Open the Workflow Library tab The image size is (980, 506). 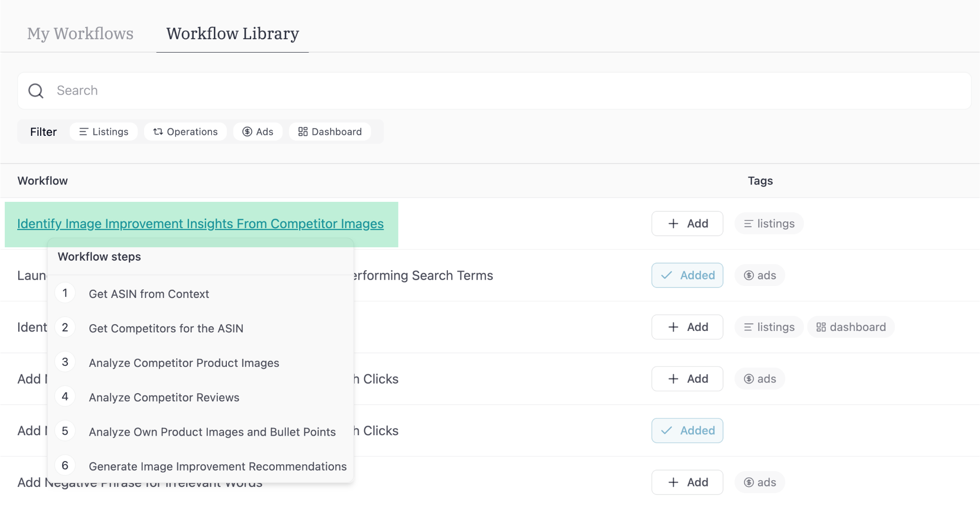tap(232, 33)
